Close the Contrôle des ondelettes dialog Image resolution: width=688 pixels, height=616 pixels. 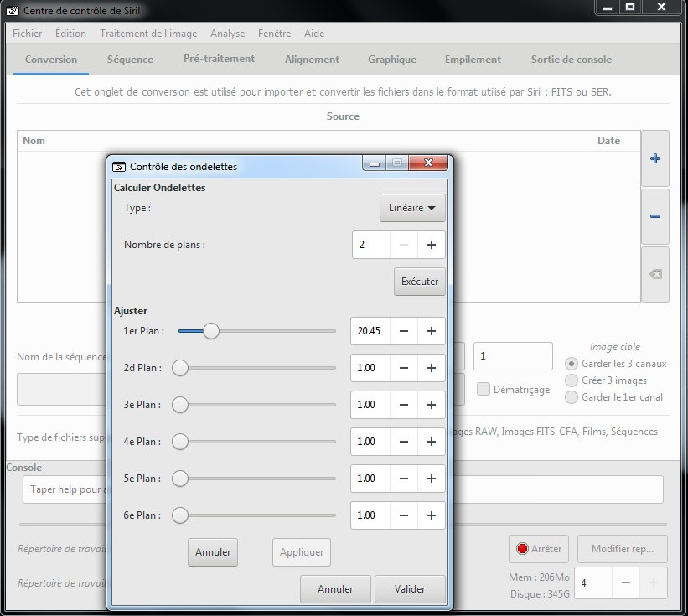428,163
